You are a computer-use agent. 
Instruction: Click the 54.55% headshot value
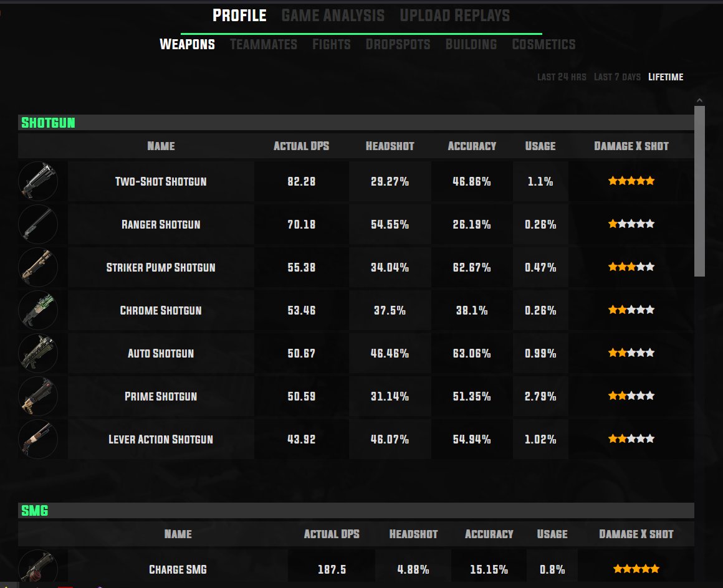390,224
